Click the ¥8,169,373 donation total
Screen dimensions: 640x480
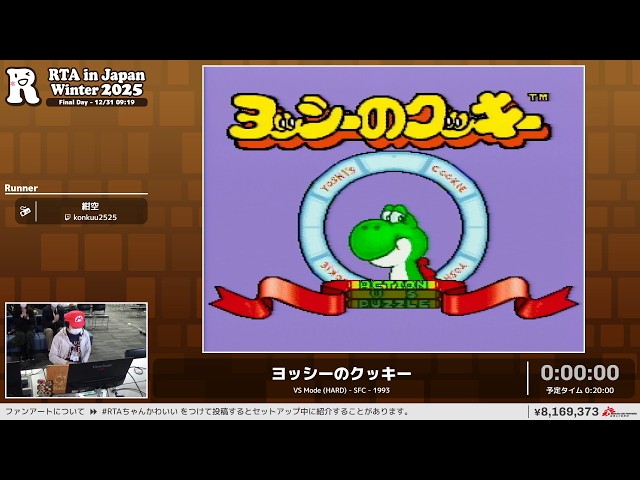coord(567,411)
